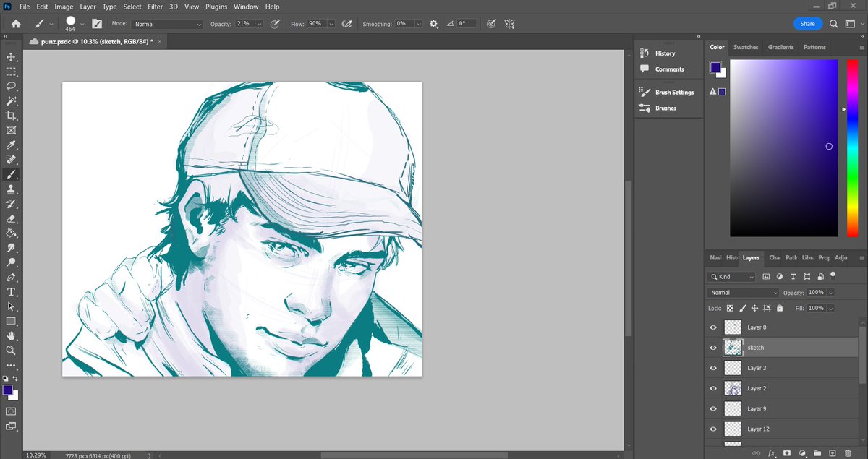This screenshot has width=868, height=459.
Task: Select the Rectangle shape tool
Action: [x=11, y=321]
